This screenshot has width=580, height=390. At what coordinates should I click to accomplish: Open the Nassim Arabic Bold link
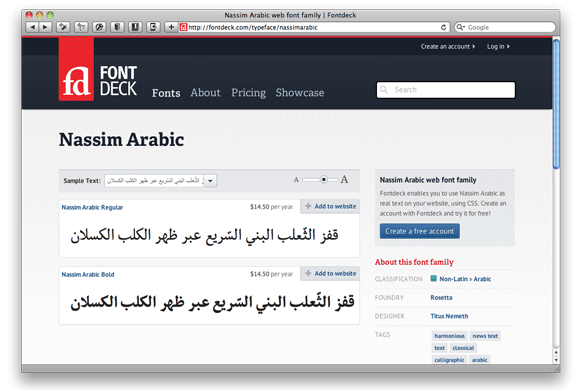pyautogui.click(x=88, y=275)
